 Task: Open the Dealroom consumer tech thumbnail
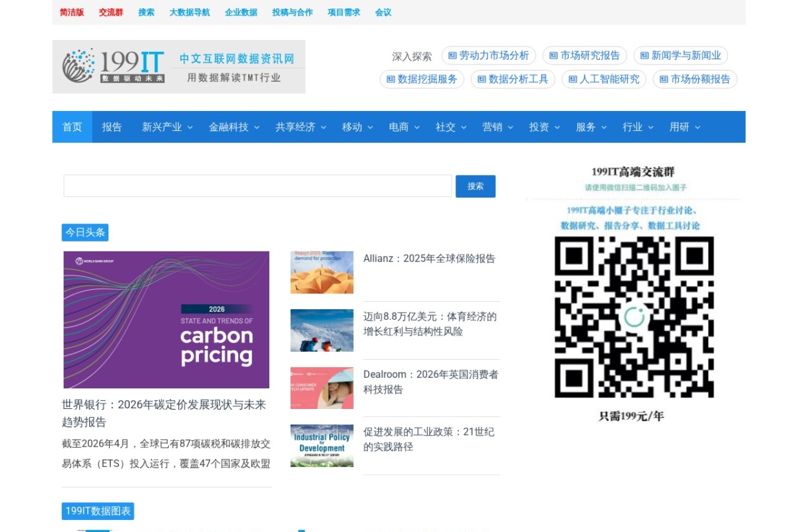tap(322, 388)
